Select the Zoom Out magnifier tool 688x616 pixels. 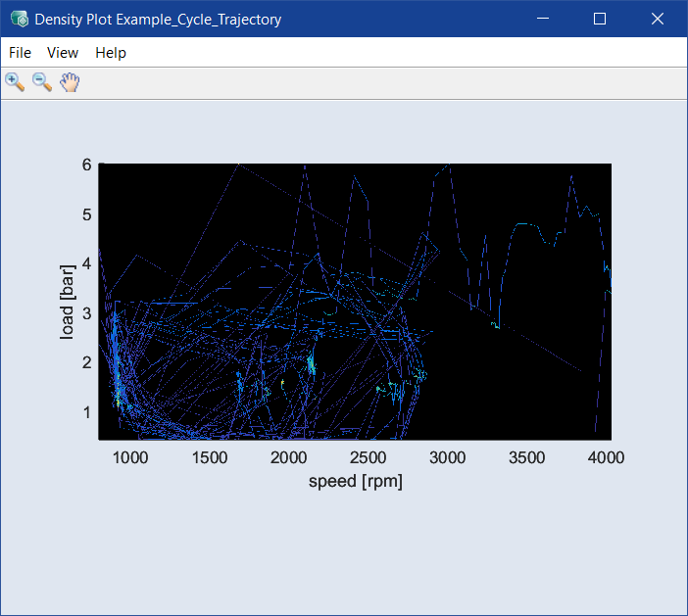42,82
